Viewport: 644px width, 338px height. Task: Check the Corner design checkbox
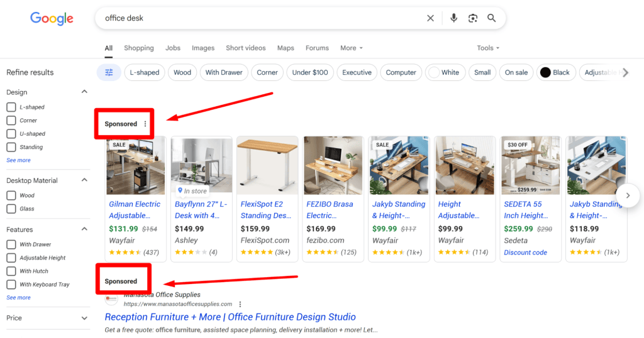coord(11,121)
